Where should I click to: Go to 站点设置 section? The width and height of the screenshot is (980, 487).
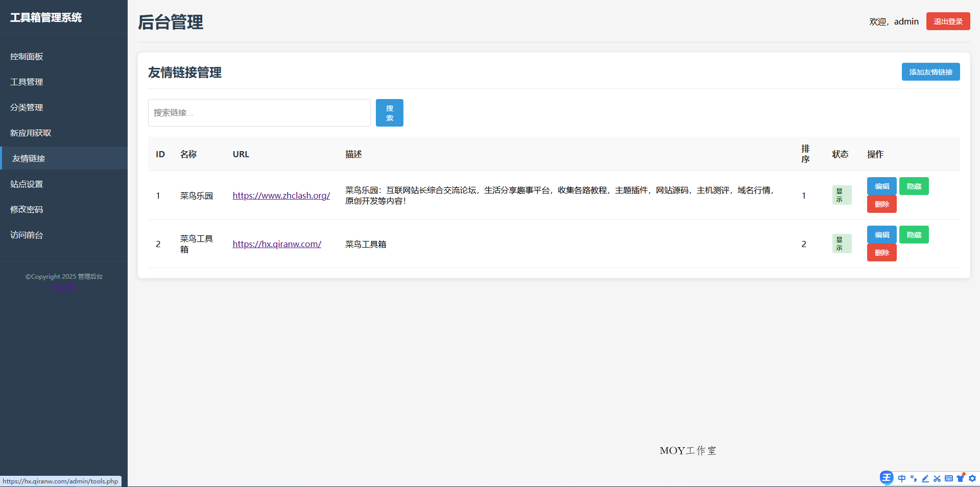[x=26, y=184]
